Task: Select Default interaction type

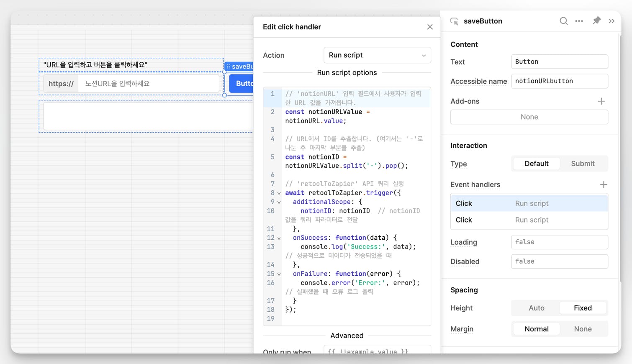Action: pyautogui.click(x=536, y=164)
